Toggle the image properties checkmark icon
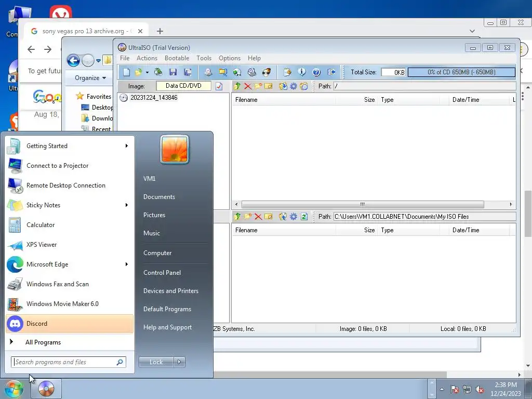The image size is (532, 399). [219, 86]
